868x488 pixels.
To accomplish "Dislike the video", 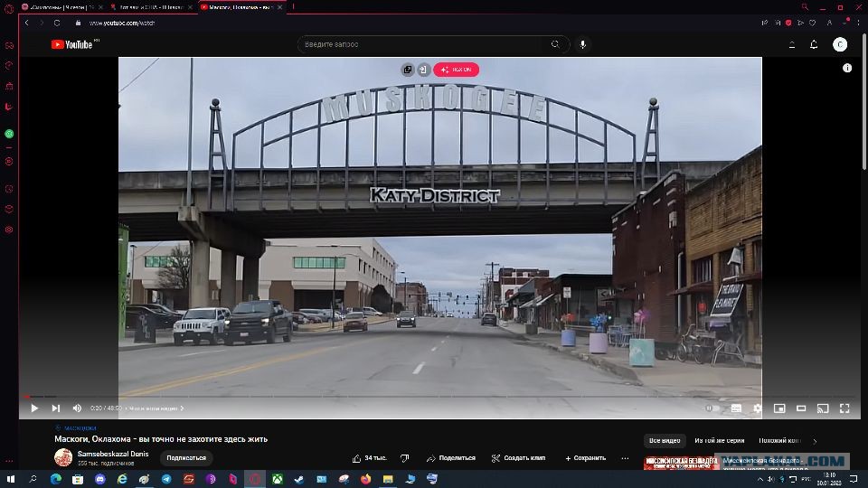I will (x=405, y=458).
